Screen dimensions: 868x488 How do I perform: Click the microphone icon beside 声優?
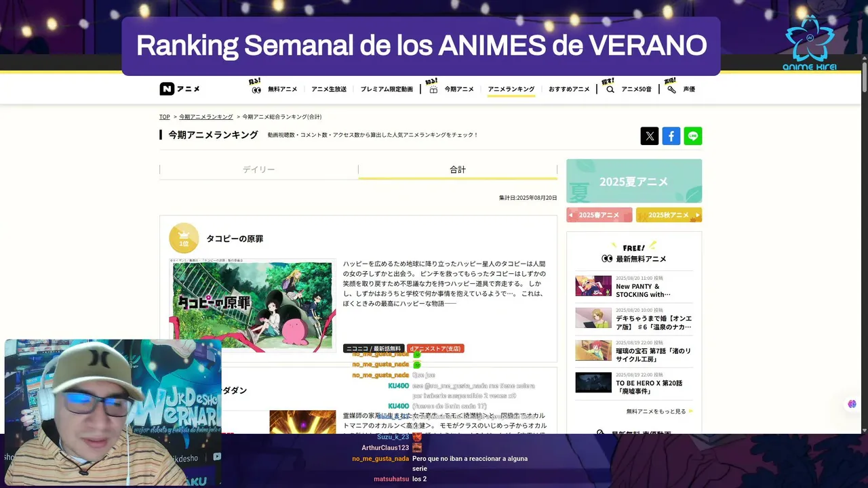pyautogui.click(x=671, y=89)
